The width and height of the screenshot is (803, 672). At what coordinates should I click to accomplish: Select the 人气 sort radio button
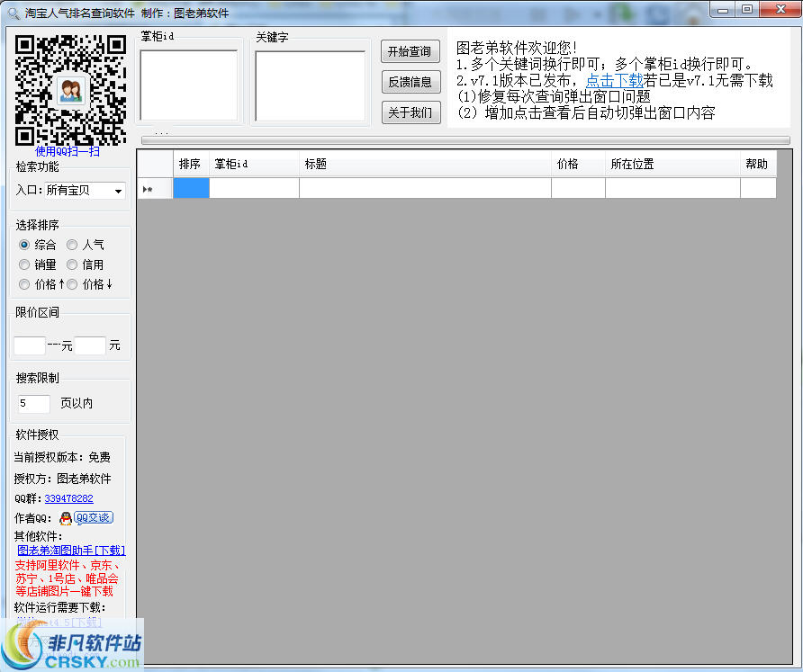click(72, 245)
